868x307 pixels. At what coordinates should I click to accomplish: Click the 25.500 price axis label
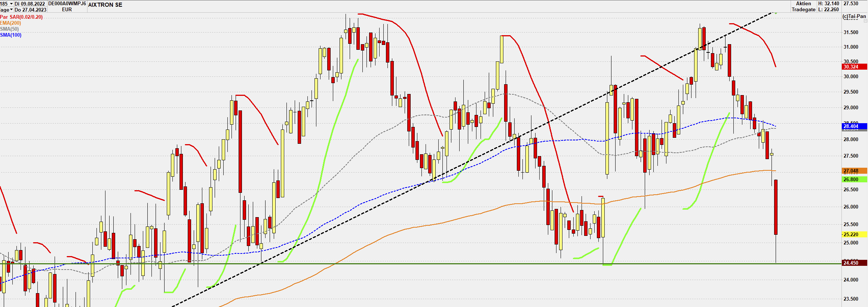pyautogui.click(x=851, y=225)
